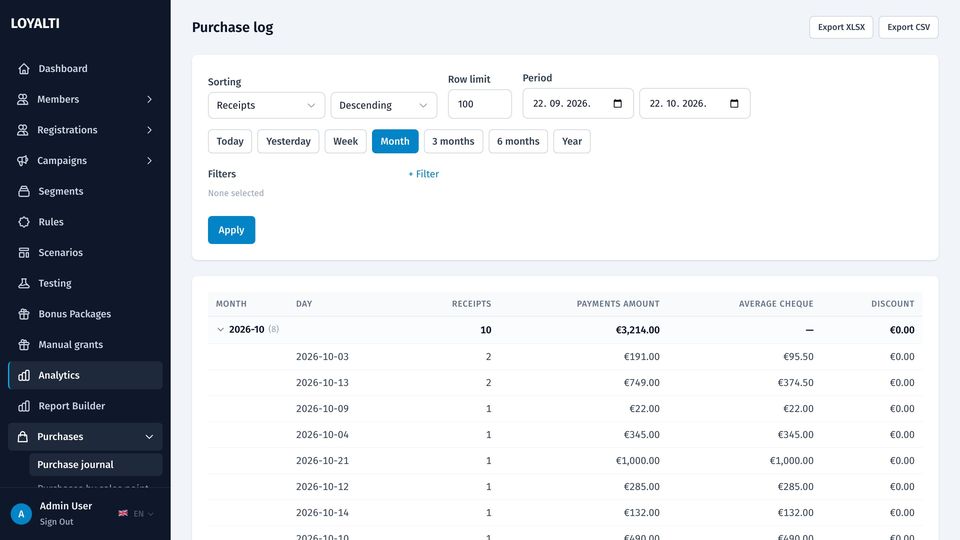960x540 pixels.
Task: Click the Average Cheque column header
Action: 776,304
